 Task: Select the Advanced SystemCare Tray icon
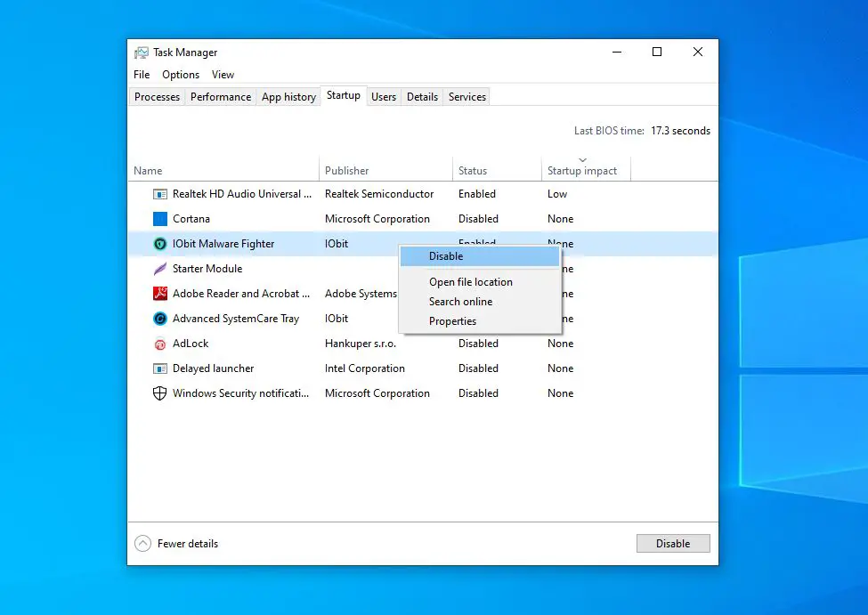click(x=159, y=318)
